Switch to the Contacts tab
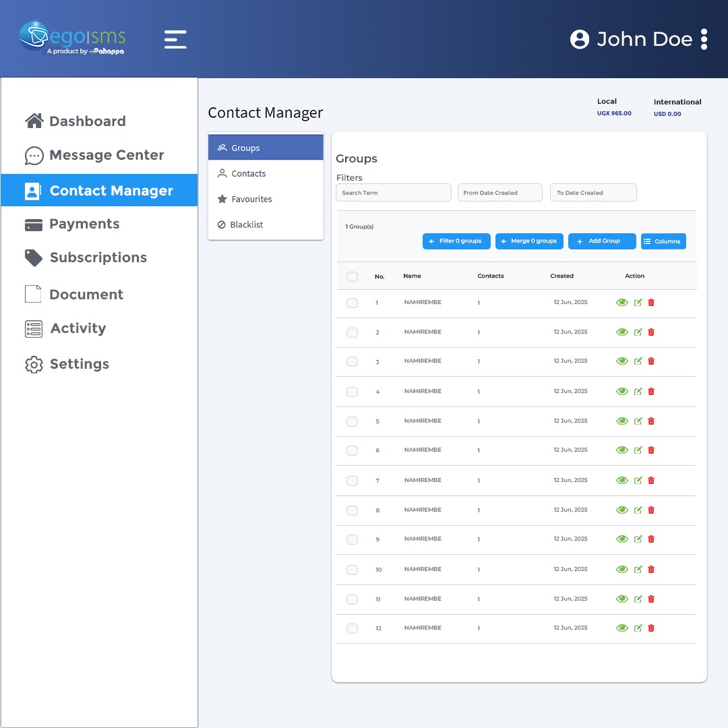The height and width of the screenshot is (728, 728). pos(266,174)
